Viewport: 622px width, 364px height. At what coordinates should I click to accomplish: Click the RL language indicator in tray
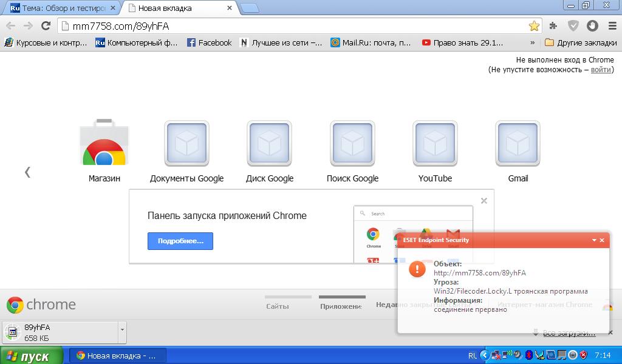pos(473,356)
